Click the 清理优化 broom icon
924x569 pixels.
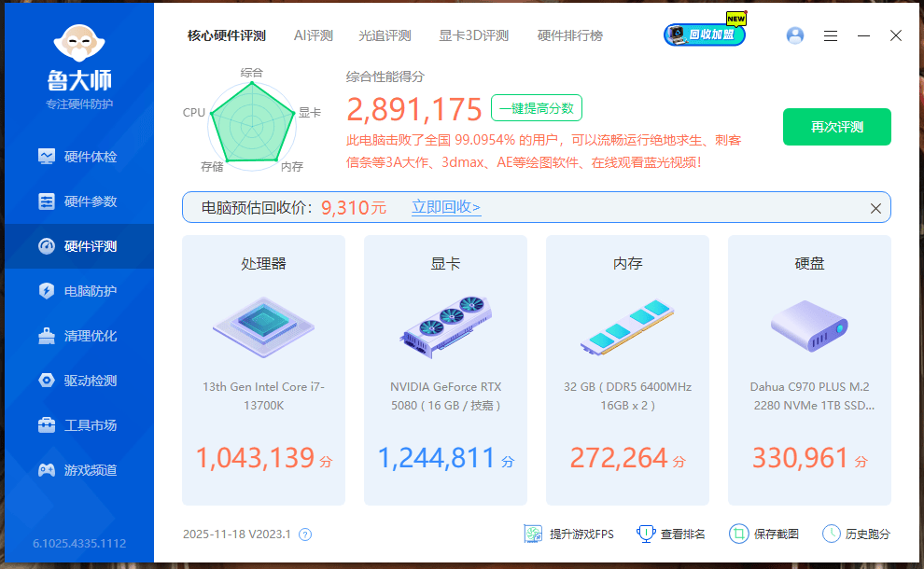pyautogui.click(x=47, y=336)
